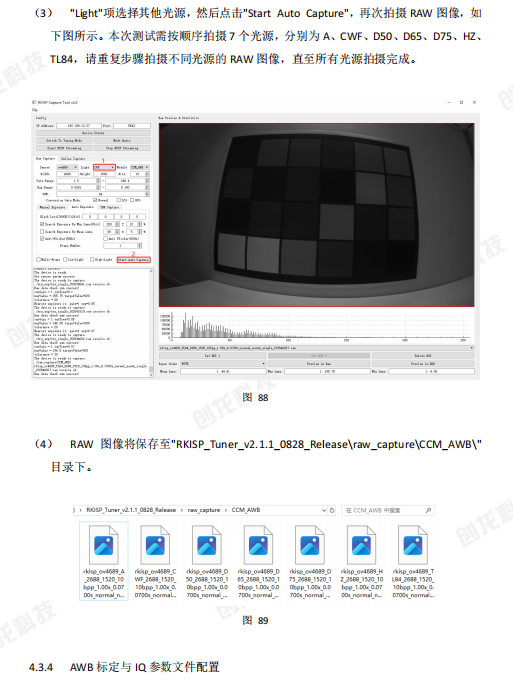This screenshot has height=684, width=513.
Task: Click the Start Auto Capture button
Action: point(133,260)
